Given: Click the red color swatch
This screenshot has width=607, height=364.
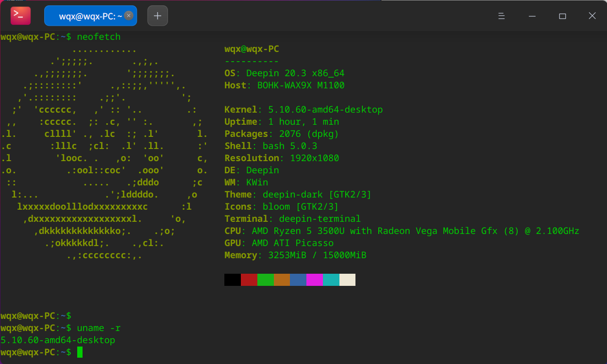Looking at the screenshot, I should tap(249, 280).
